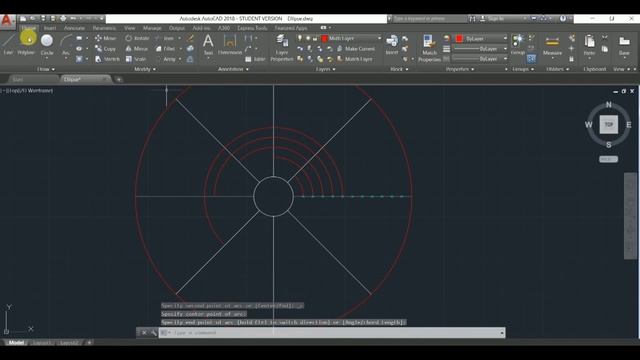Switch to the Insert ribbon tab
The height and width of the screenshot is (360, 640).
pyautogui.click(x=50, y=28)
